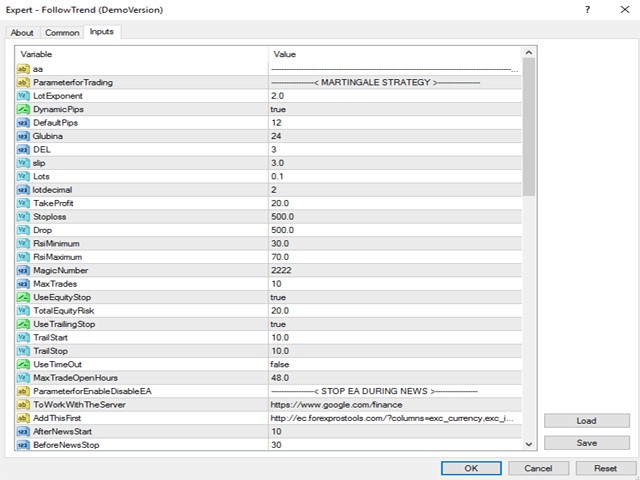
Task: Click the integer icon for MagicNumber
Action: pyautogui.click(x=23, y=271)
